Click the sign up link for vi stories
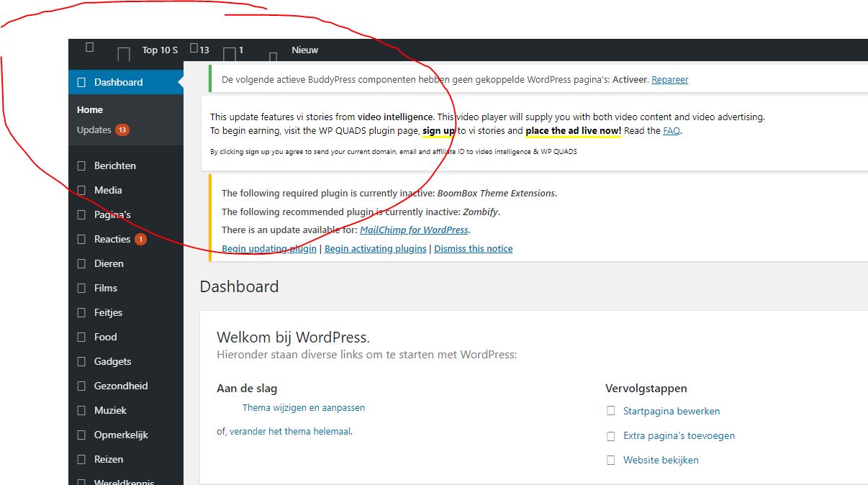868x485 pixels. click(438, 131)
